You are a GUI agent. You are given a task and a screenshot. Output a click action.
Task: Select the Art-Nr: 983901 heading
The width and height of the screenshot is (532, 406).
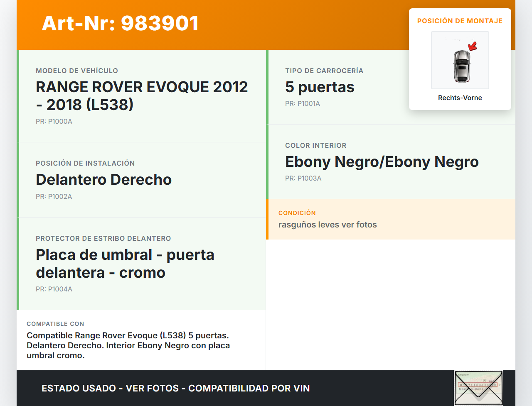[120, 23]
